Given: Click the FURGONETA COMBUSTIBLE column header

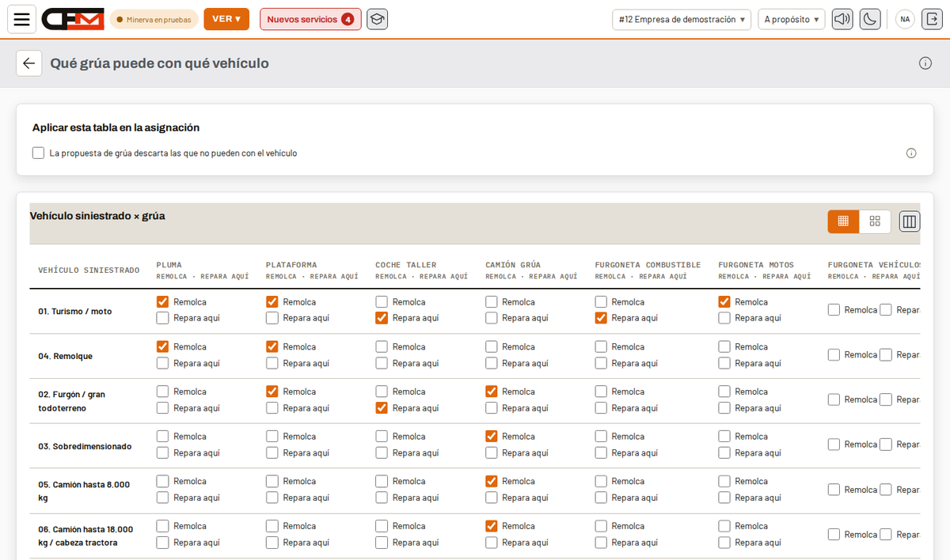Looking at the screenshot, I should click(648, 265).
